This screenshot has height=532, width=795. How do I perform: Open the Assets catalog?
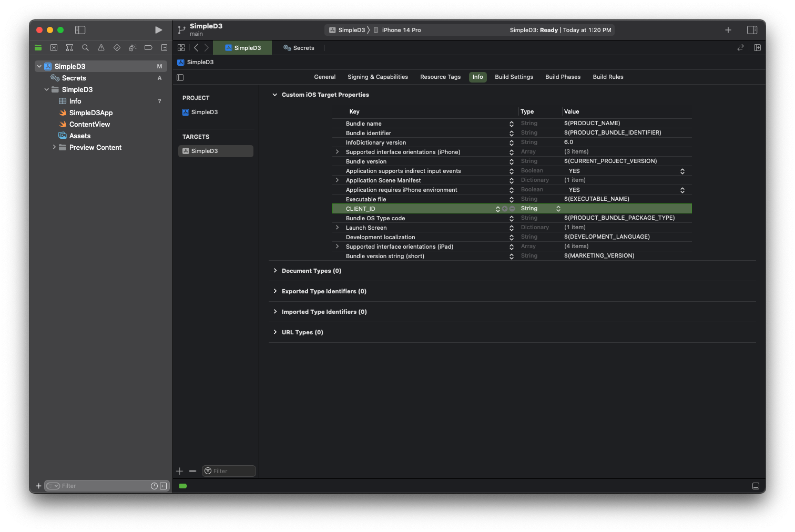[x=79, y=136]
